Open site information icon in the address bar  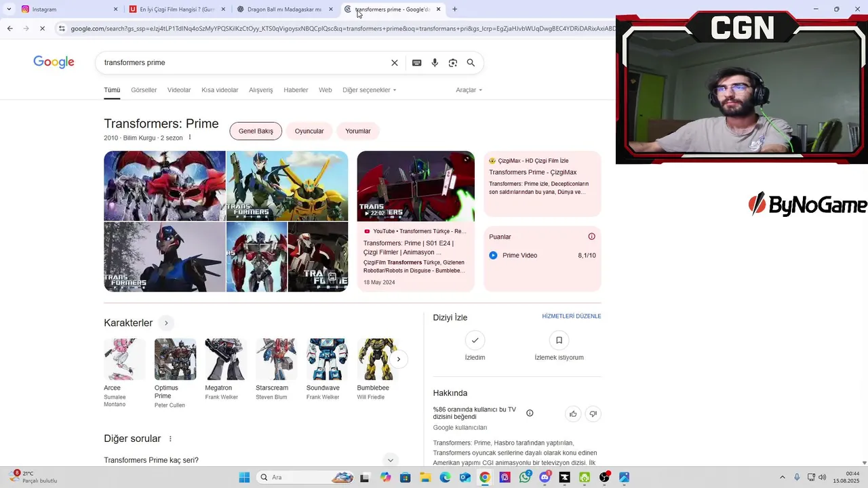coord(62,28)
